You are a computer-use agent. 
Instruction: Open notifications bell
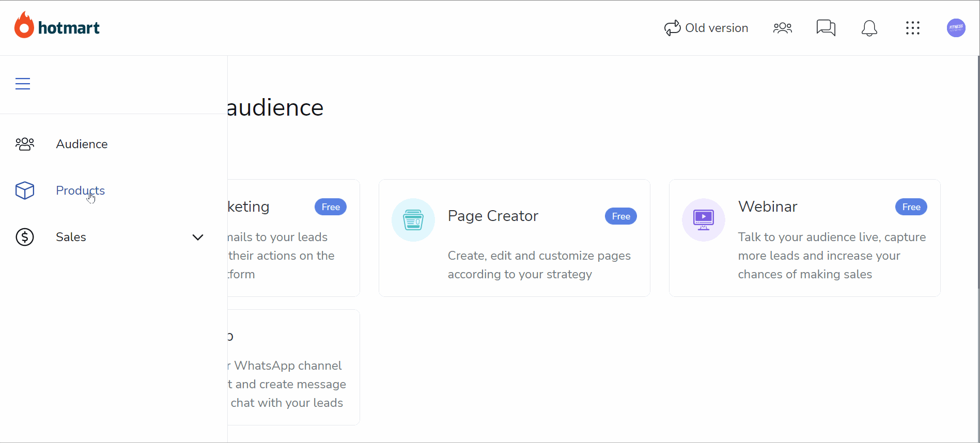click(x=869, y=28)
